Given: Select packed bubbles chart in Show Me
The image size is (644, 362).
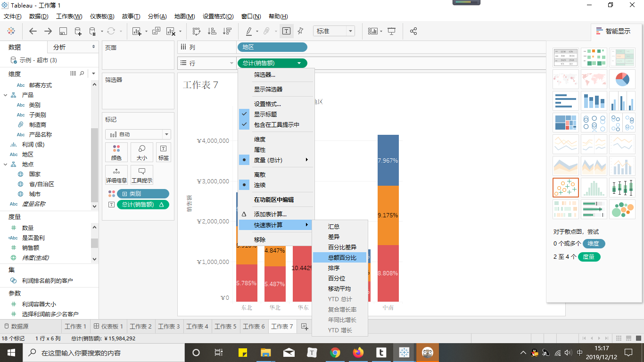Looking at the screenshot, I should [622, 209].
